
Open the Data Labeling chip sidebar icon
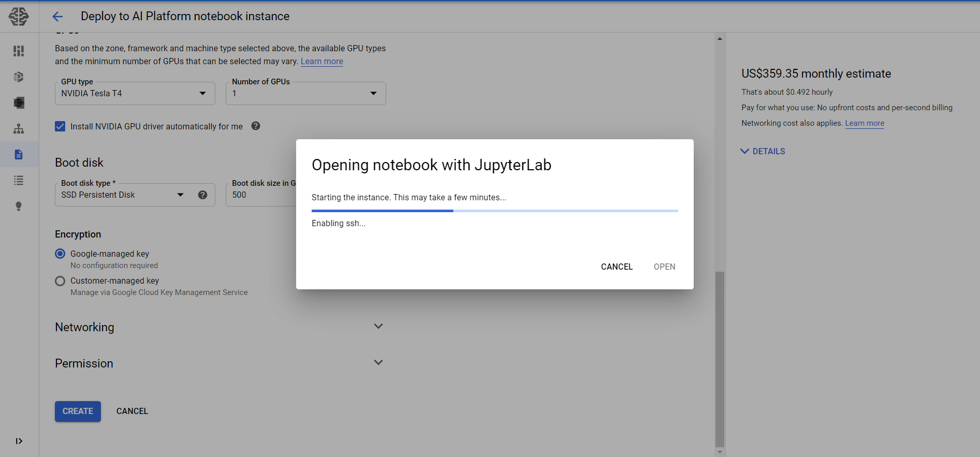point(19,102)
